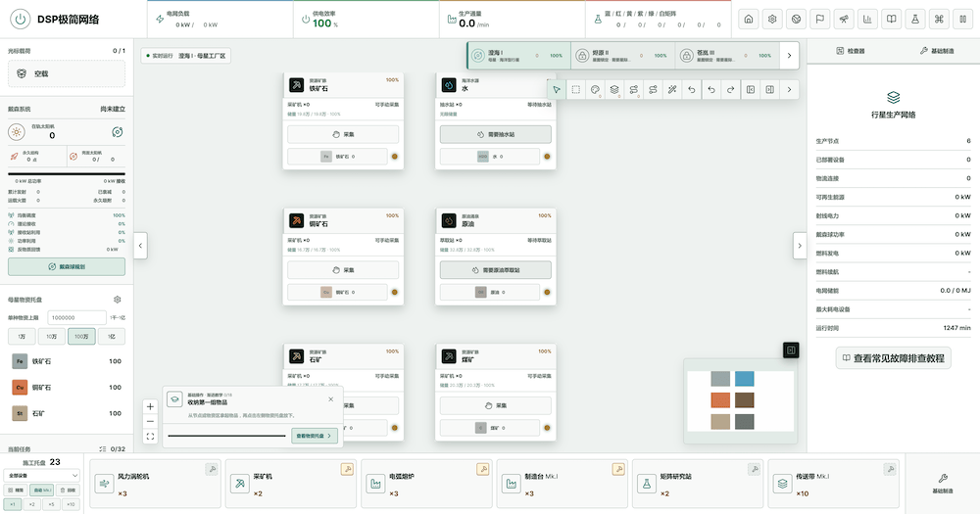This screenshot has height=514, width=980.
Task: Switch to the locked 苍岚 III planet tab
Action: pos(727,56)
